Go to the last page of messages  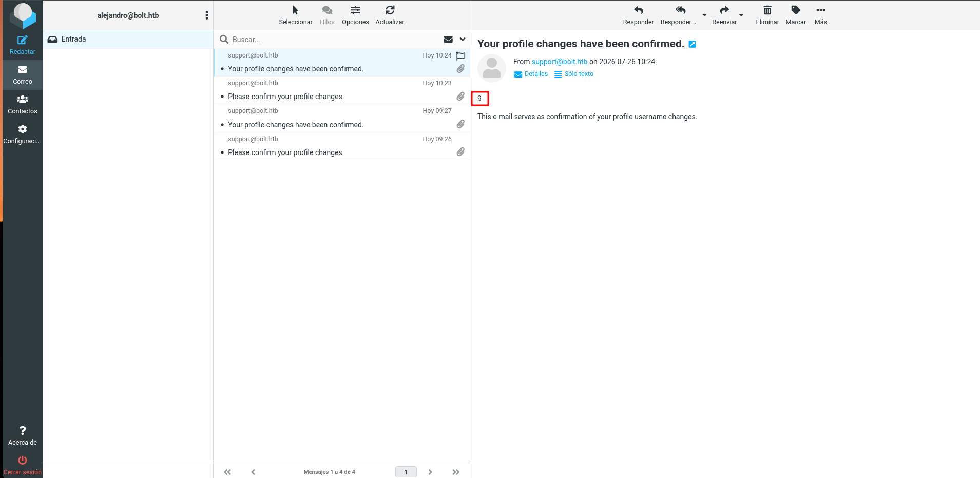coord(456,472)
